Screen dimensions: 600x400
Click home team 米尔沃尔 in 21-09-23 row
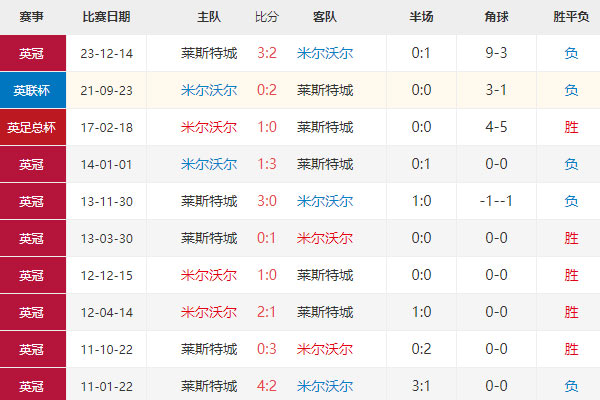coord(209,90)
